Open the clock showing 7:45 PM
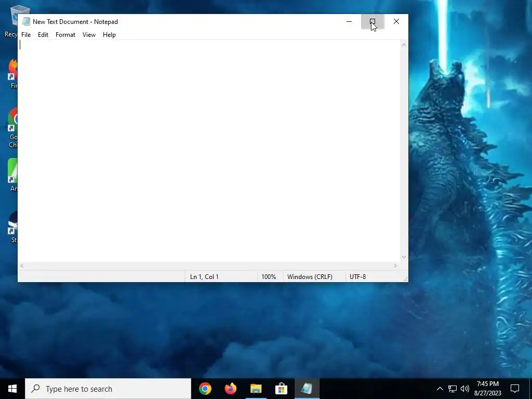This screenshot has width=532, height=399. (487, 389)
